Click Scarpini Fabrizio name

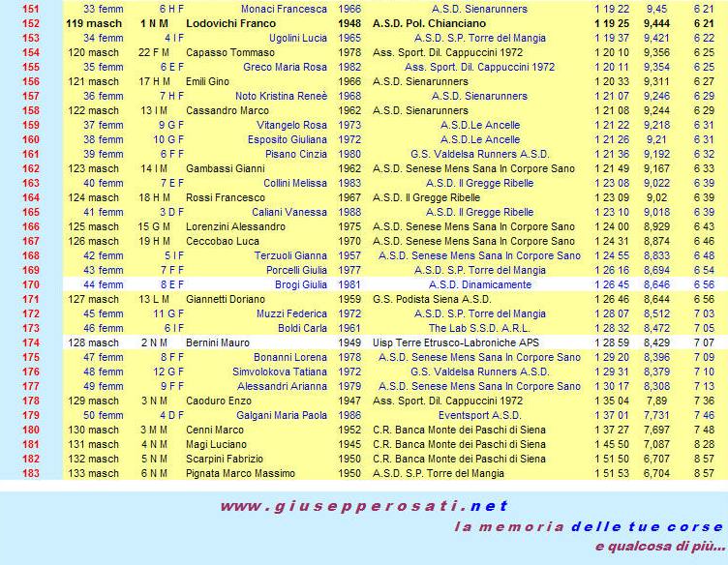click(225, 459)
